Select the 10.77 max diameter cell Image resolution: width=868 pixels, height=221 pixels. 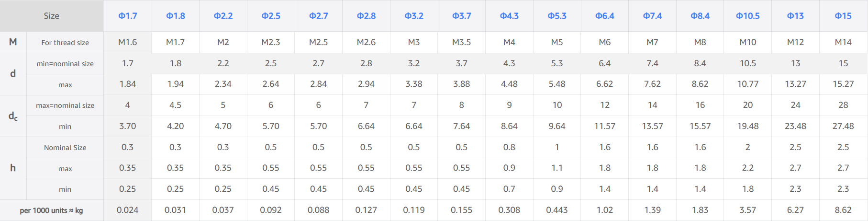point(748,84)
